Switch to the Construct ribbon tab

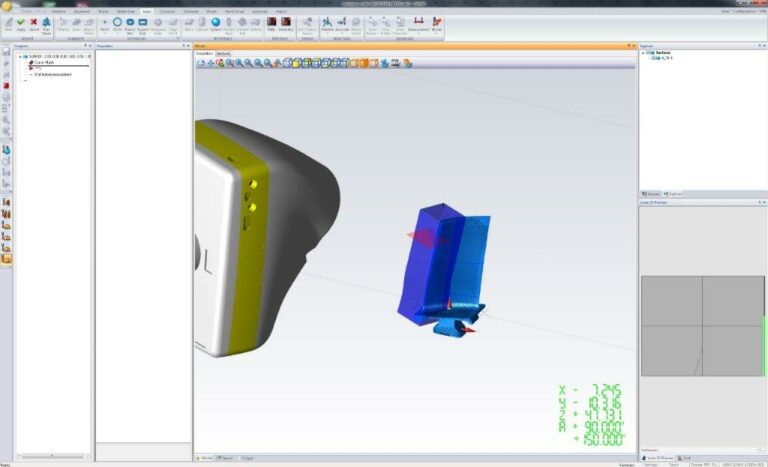(167, 11)
